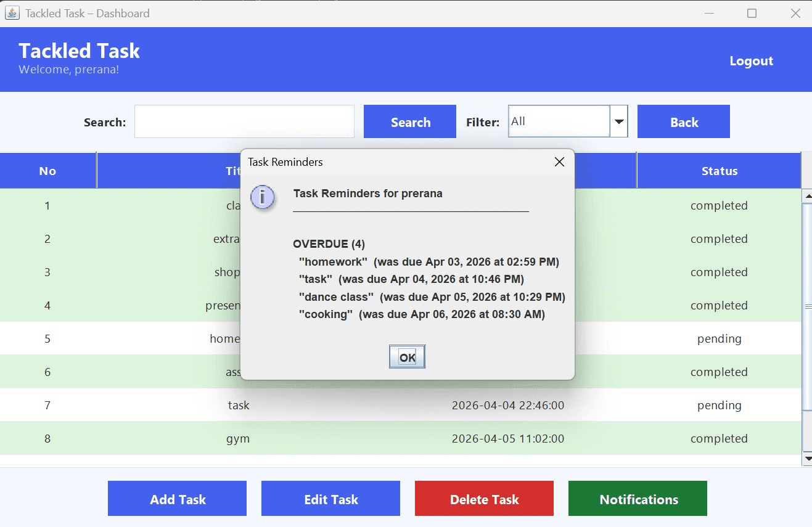The height and width of the screenshot is (527, 812).
Task: Focus the Search text field
Action: [x=244, y=121]
